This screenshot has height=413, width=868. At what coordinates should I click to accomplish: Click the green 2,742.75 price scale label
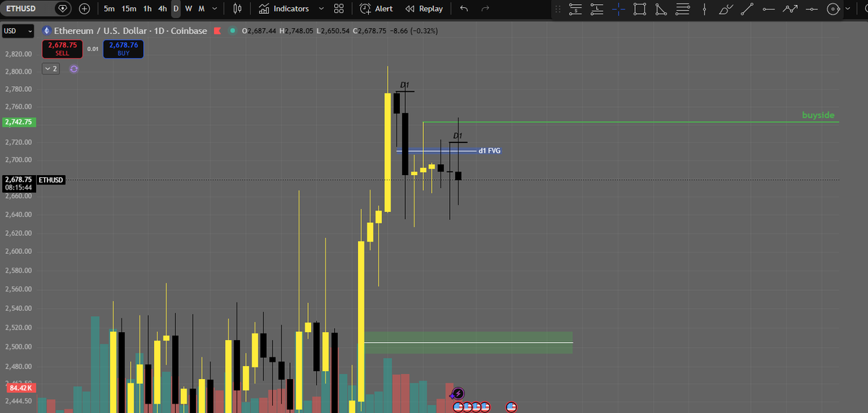pos(18,122)
